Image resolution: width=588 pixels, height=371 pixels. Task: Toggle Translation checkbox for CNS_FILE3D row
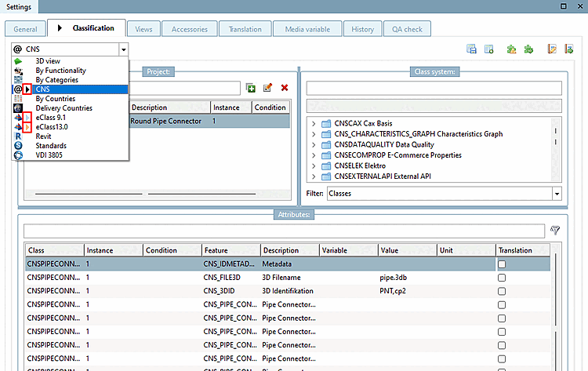coord(502,278)
